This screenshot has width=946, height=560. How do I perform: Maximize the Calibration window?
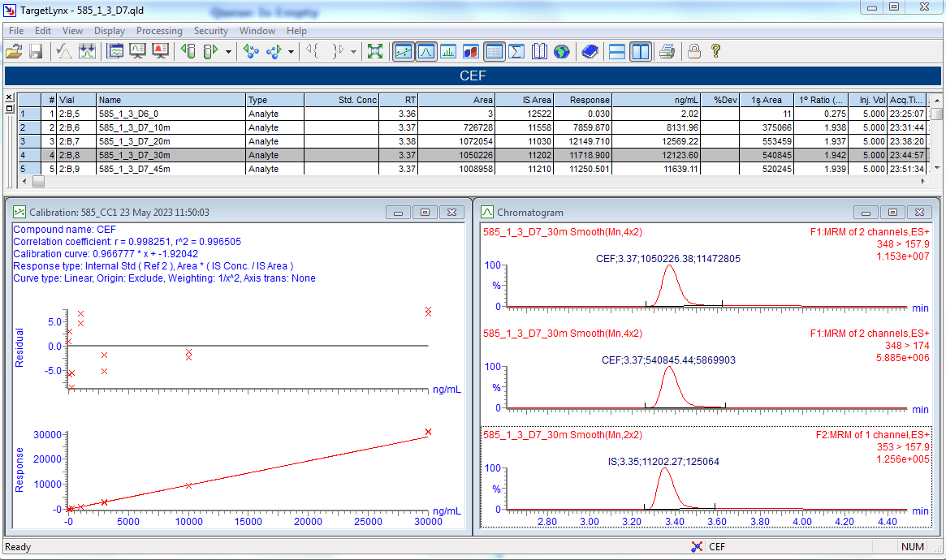pos(425,212)
